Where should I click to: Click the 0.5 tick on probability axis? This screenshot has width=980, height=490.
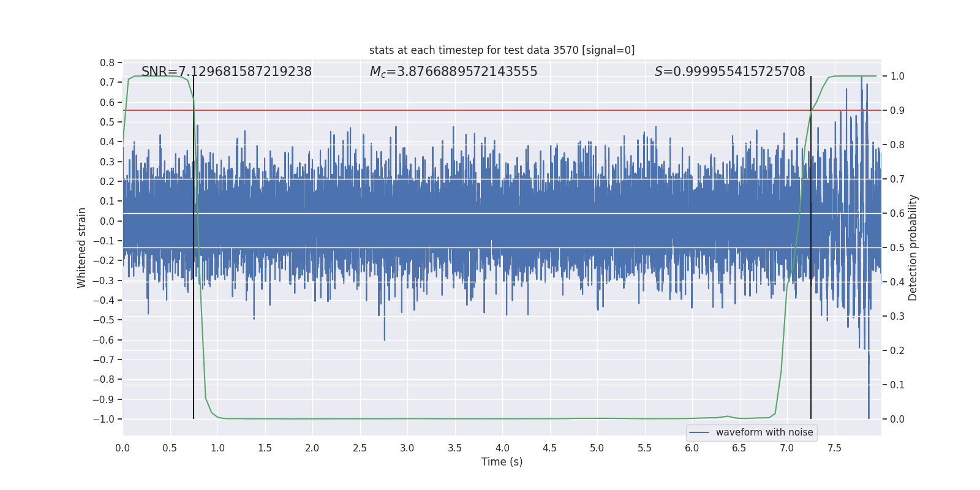[x=897, y=247]
